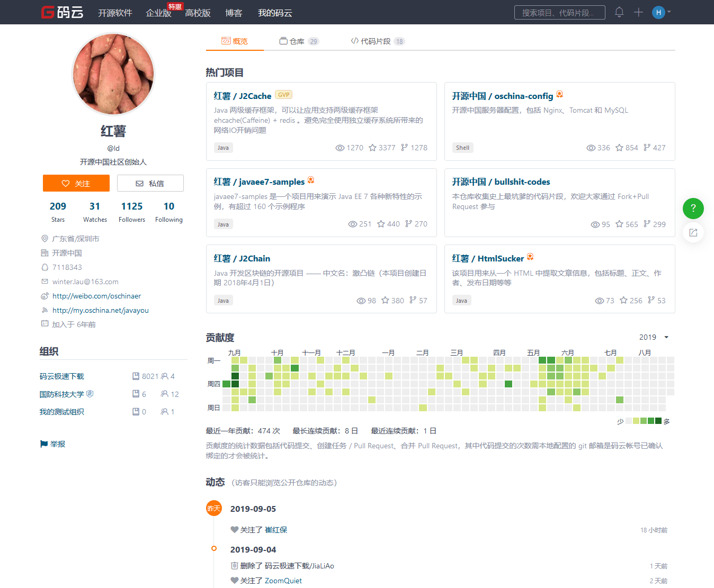Click the watch eye icon on J2Cache card
The height and width of the screenshot is (588, 714).
tap(340, 148)
